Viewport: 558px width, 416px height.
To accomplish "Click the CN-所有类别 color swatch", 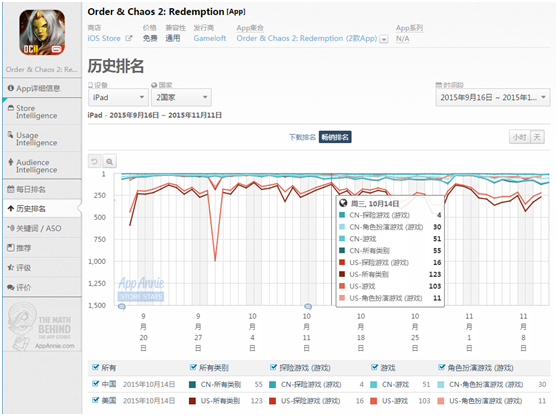I will click(192, 384).
